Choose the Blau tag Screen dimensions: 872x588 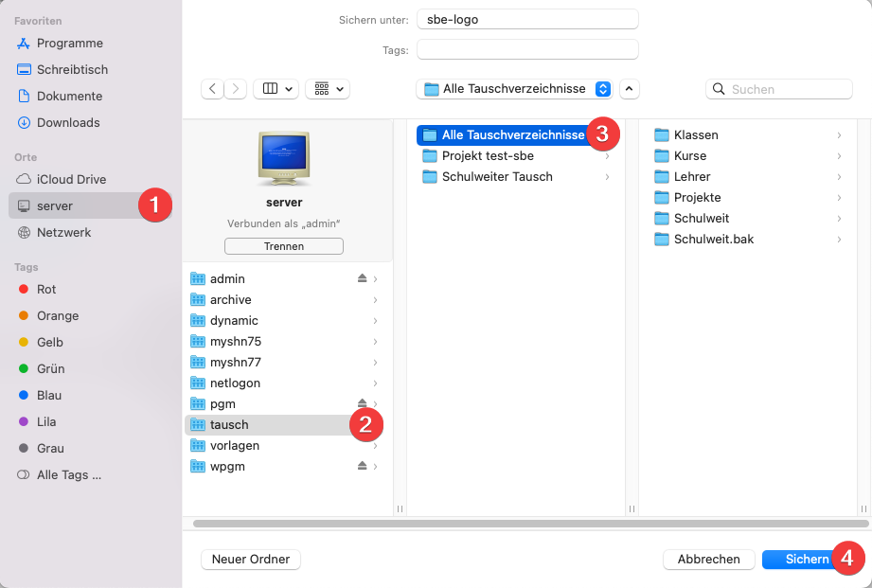[40, 396]
